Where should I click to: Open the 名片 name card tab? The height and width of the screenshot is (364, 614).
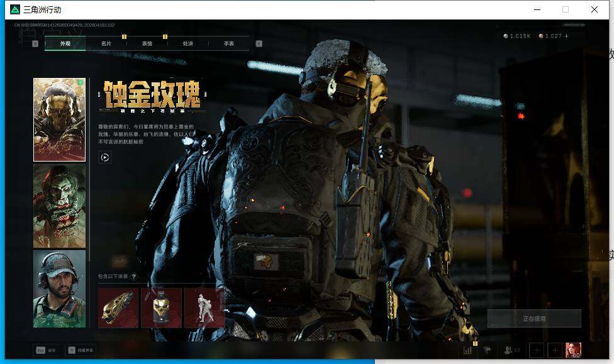(x=106, y=43)
